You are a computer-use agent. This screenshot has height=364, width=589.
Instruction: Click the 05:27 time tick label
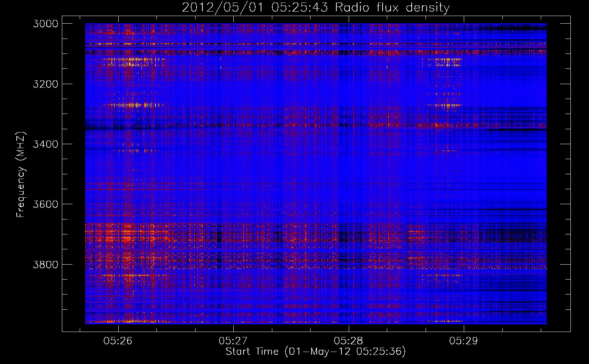pos(233,341)
